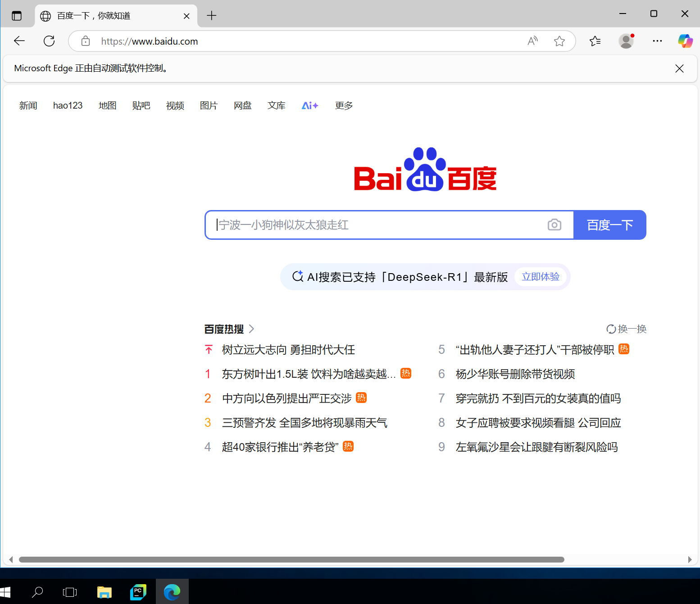Select Edge icon on taskbar
This screenshot has height=604, width=700.
[x=172, y=591]
